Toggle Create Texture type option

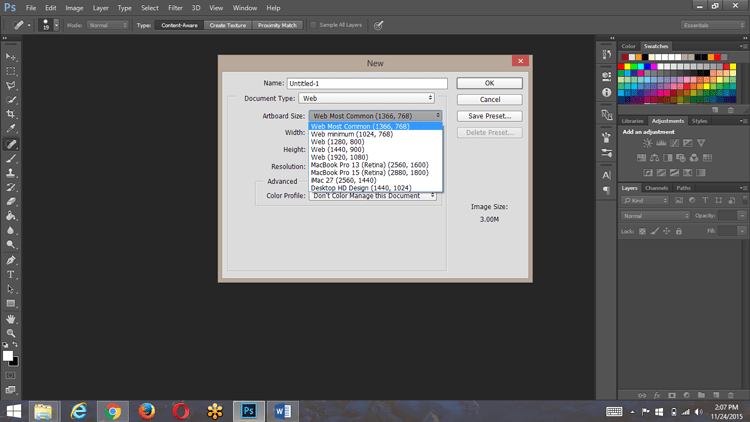pyautogui.click(x=228, y=25)
